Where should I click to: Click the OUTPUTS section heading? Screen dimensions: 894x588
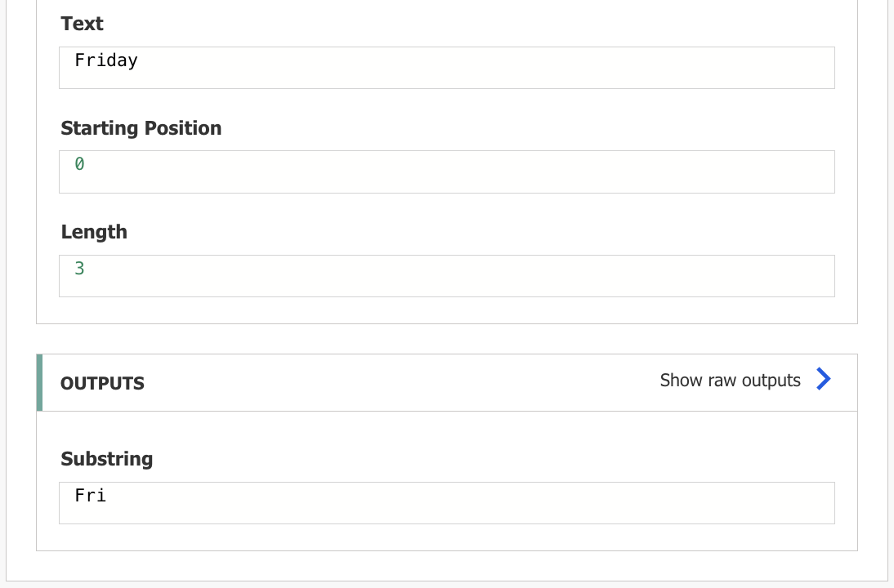tap(102, 383)
